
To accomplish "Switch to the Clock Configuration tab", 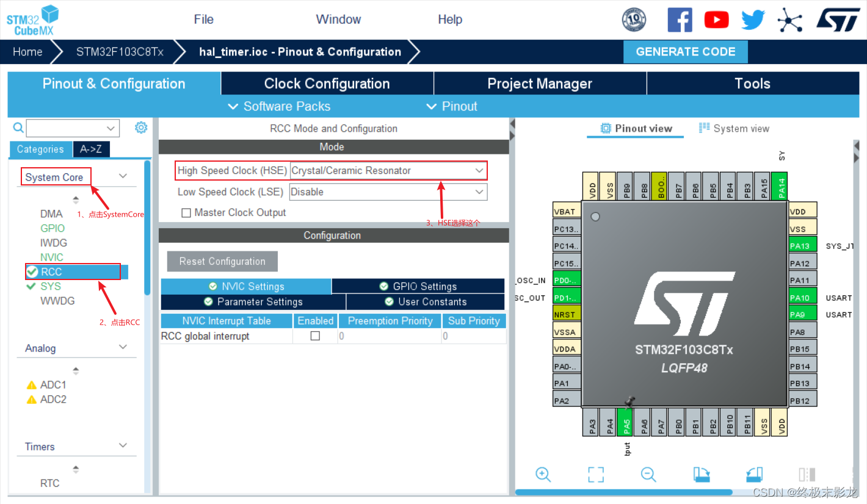I will (x=327, y=84).
